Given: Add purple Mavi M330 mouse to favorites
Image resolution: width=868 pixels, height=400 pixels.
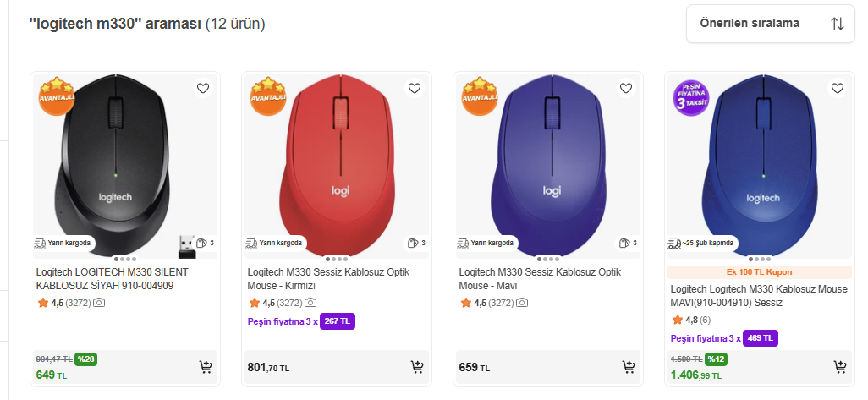Looking at the screenshot, I should [x=625, y=88].
